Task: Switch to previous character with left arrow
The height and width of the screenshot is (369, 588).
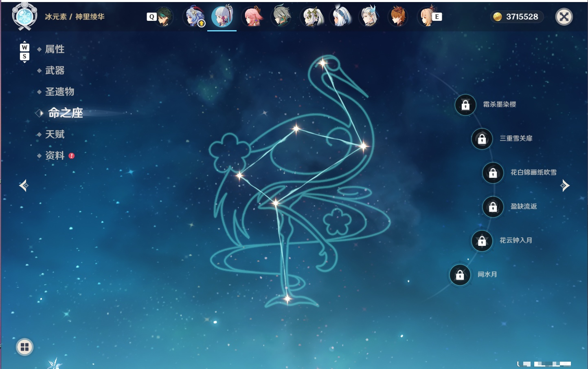Action: (x=24, y=186)
